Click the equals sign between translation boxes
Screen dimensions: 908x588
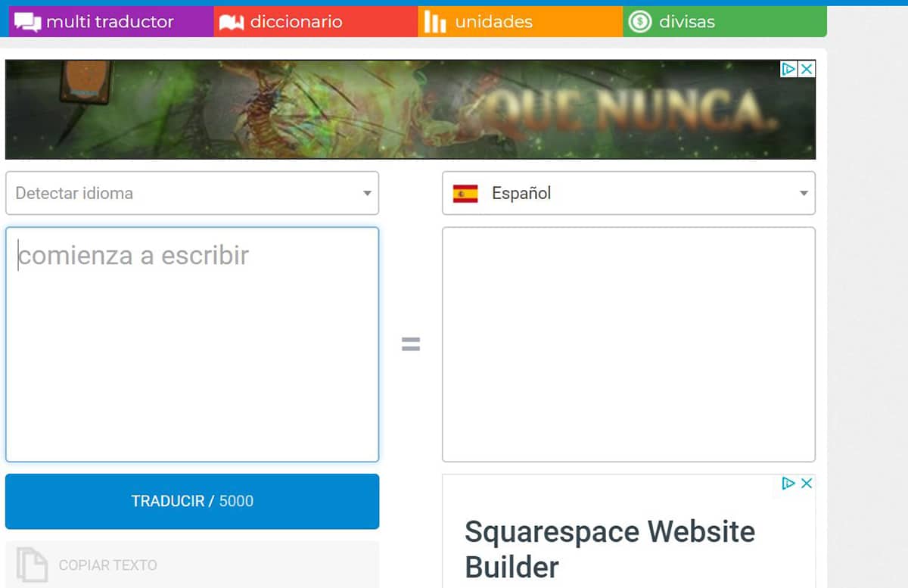click(x=410, y=343)
